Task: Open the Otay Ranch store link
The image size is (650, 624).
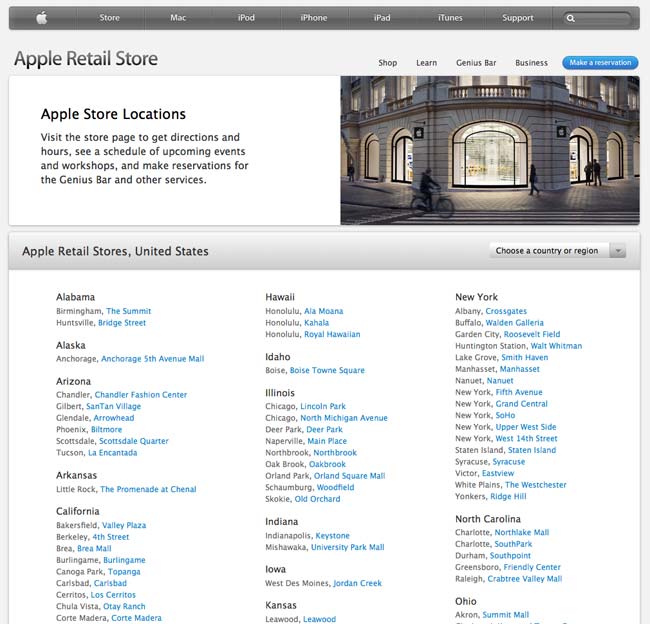Action: tap(124, 607)
